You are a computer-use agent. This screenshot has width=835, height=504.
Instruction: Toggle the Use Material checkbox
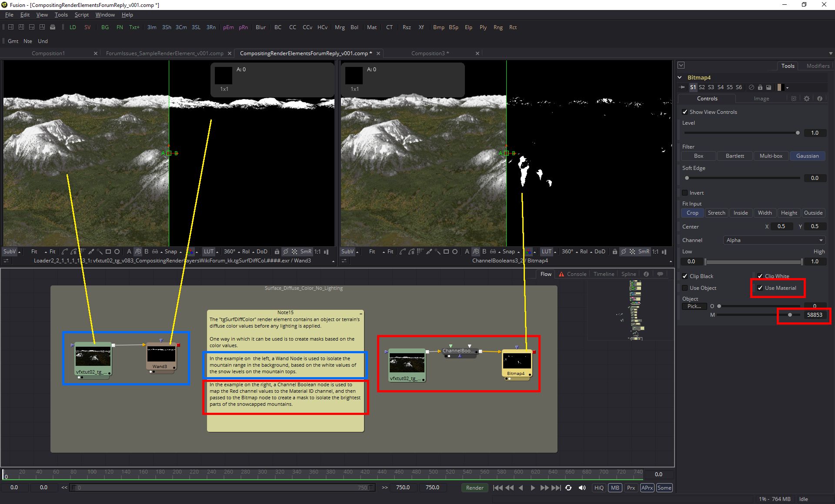coord(760,288)
